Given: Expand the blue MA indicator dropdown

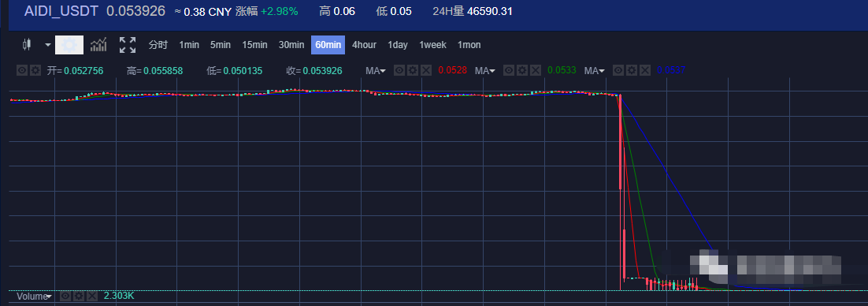Looking at the screenshot, I should pos(595,70).
